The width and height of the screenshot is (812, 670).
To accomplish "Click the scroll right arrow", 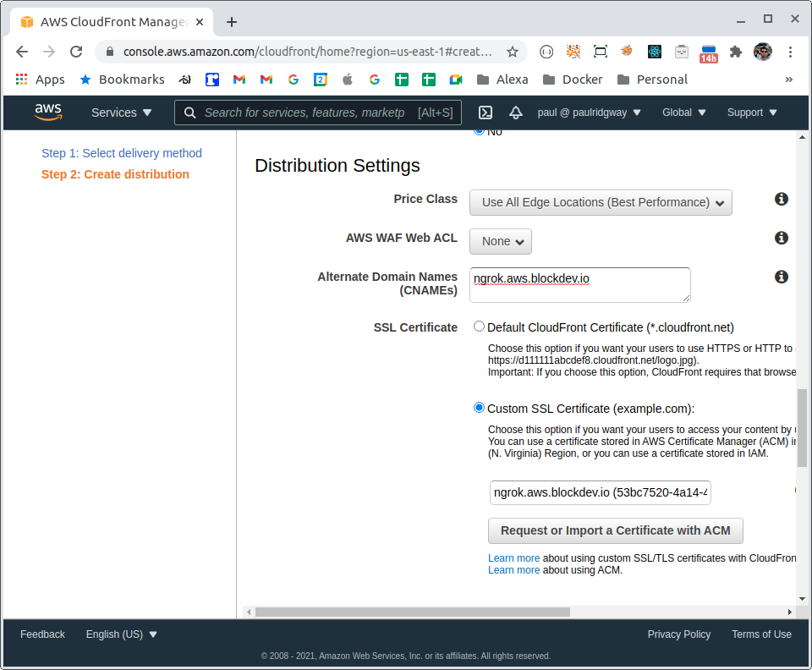I will 789,612.
